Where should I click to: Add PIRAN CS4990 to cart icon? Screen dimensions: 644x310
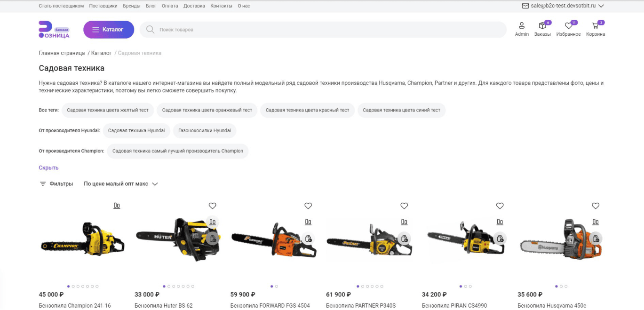[500, 238]
